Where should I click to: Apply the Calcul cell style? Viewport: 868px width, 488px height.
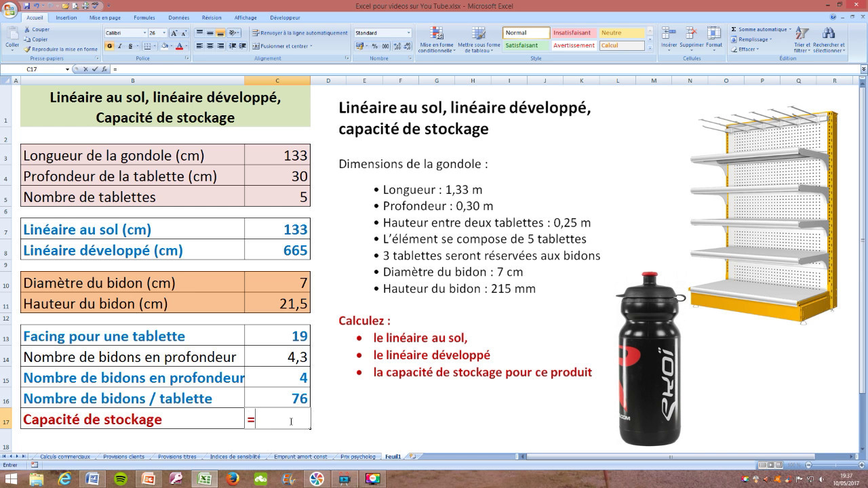pyautogui.click(x=621, y=45)
